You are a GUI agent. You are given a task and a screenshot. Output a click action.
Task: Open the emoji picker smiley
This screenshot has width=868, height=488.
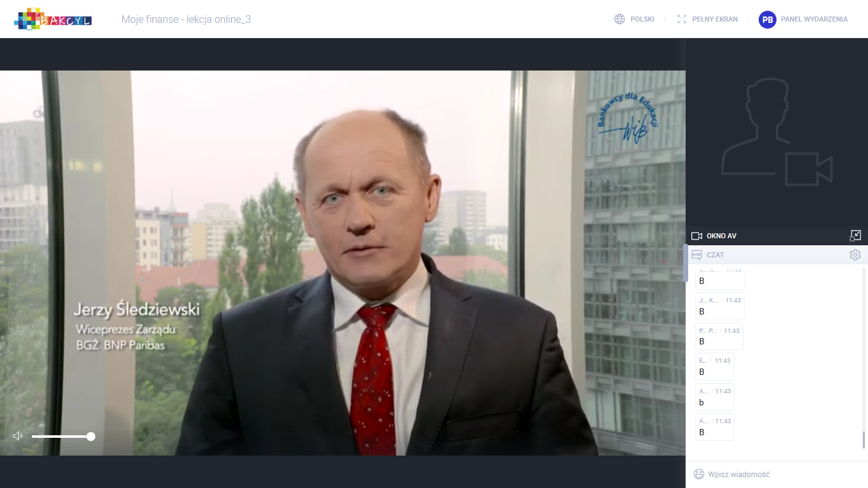pos(699,474)
